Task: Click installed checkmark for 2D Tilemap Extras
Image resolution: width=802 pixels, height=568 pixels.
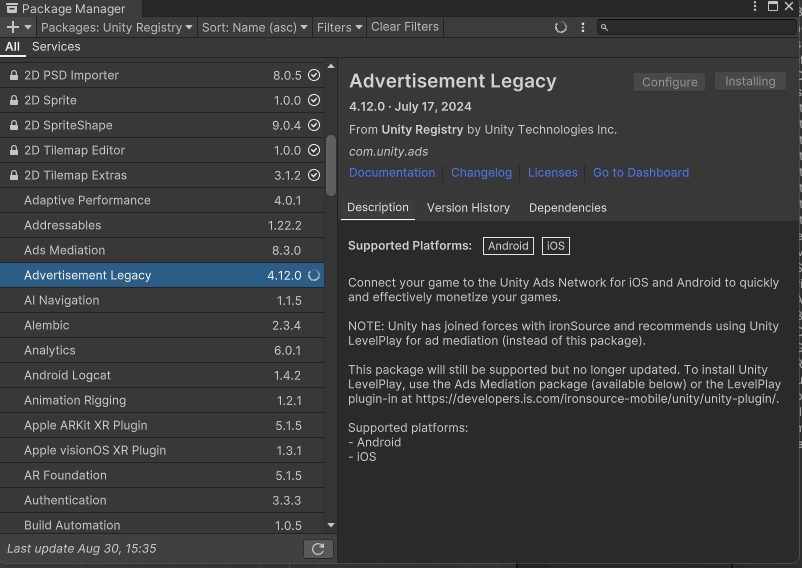Action: point(314,175)
